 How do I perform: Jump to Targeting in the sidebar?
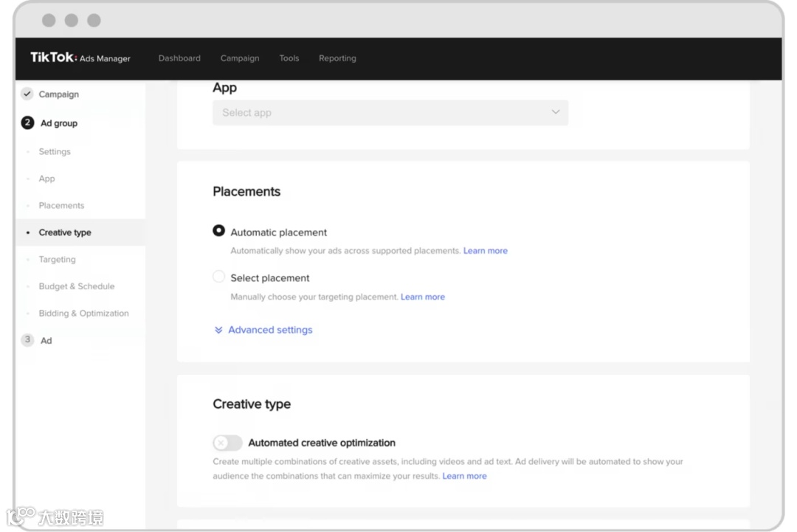58,260
